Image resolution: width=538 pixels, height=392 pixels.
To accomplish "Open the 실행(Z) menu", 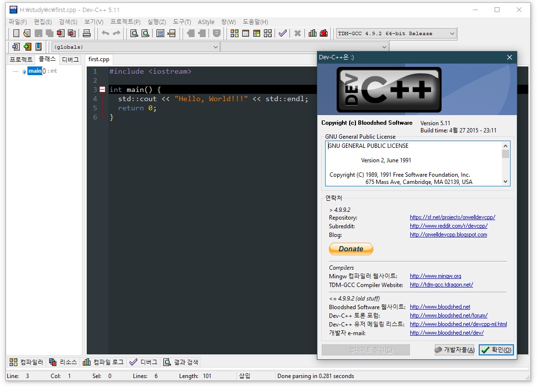I will [157, 22].
